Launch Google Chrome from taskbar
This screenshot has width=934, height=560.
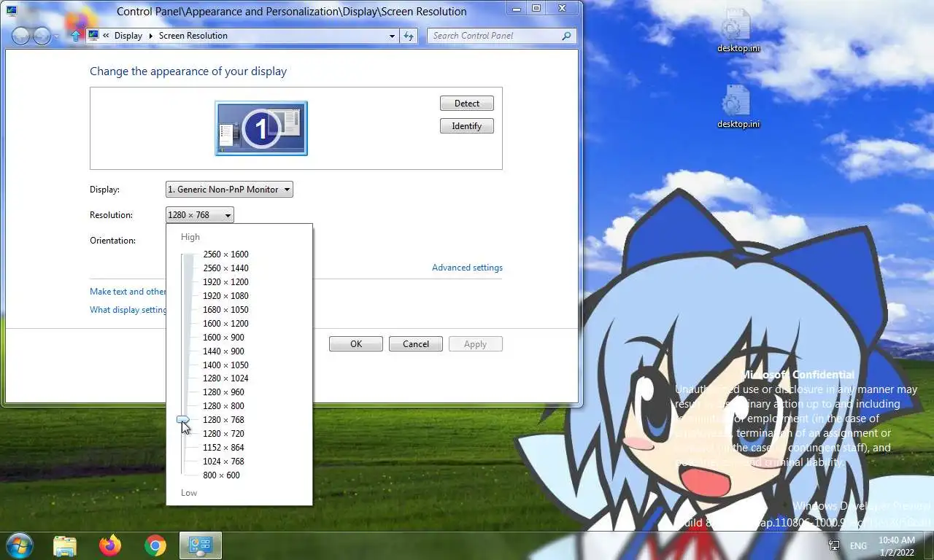pyautogui.click(x=155, y=545)
